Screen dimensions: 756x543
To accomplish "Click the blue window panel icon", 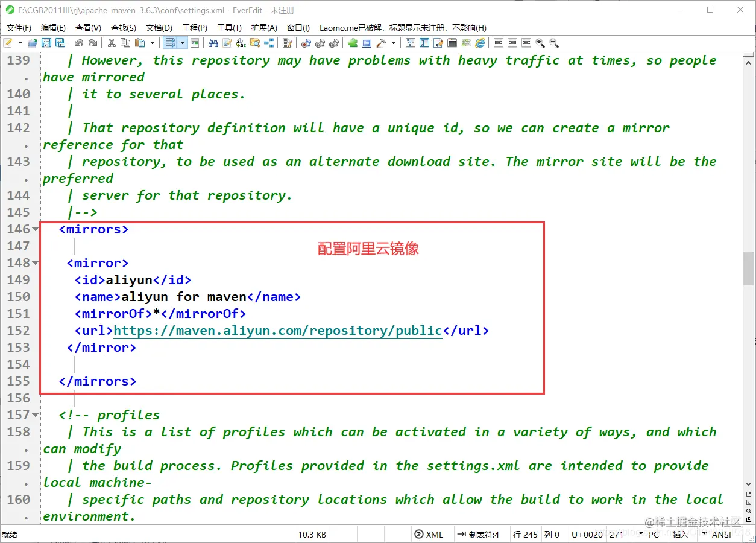I will pos(367,43).
